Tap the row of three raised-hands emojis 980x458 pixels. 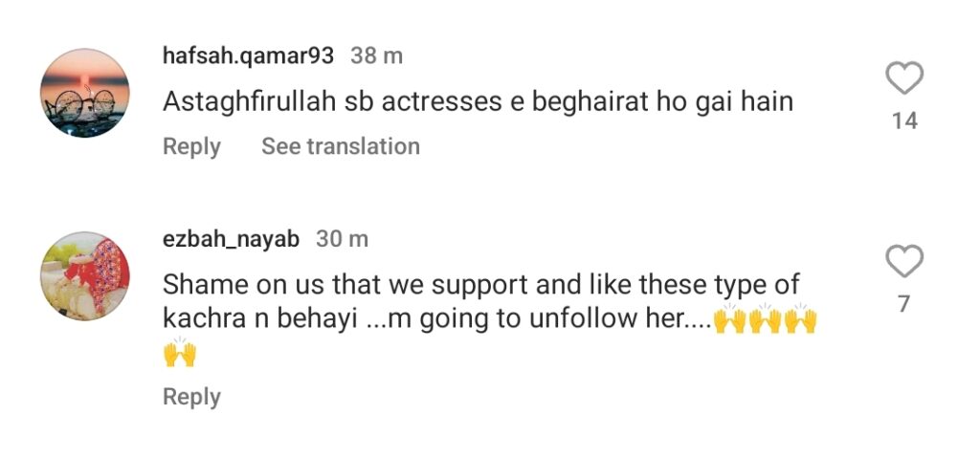765,320
